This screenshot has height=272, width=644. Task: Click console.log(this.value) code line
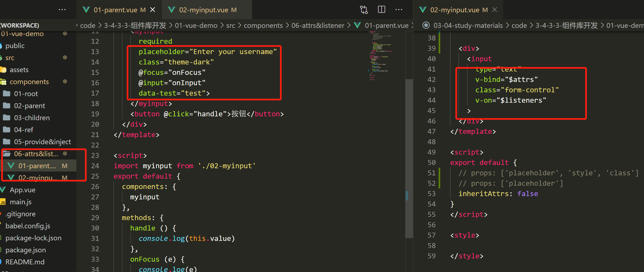pos(187,238)
